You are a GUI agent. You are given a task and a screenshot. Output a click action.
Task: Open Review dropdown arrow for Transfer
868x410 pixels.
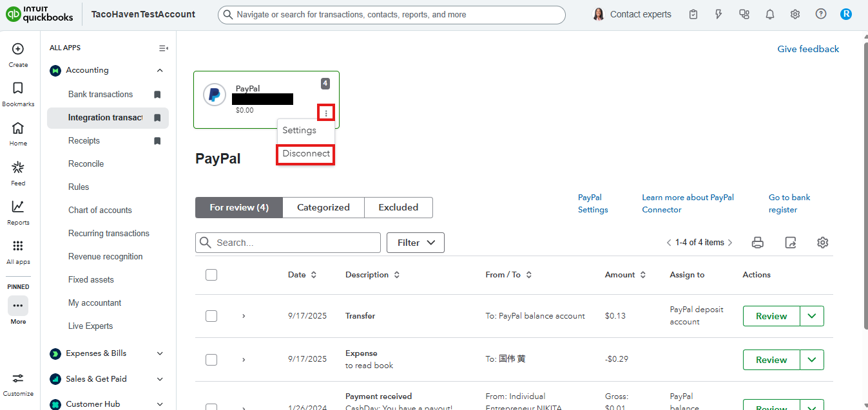812,316
